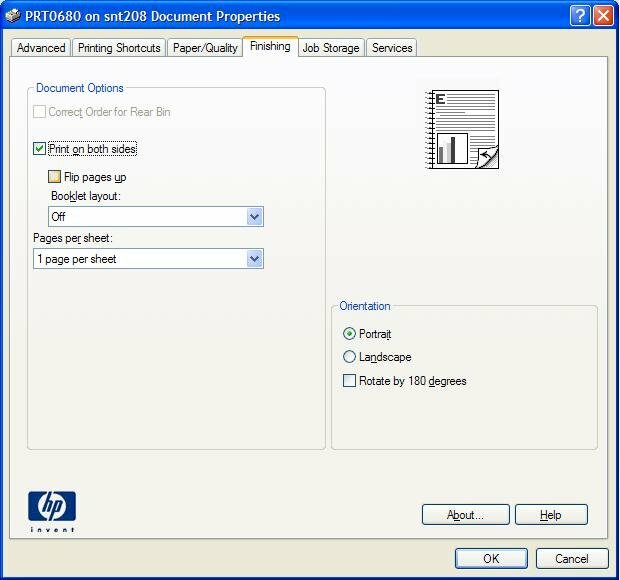Click the page preview thumbnail
Viewport: 620px width, 580px height.
tap(462, 129)
